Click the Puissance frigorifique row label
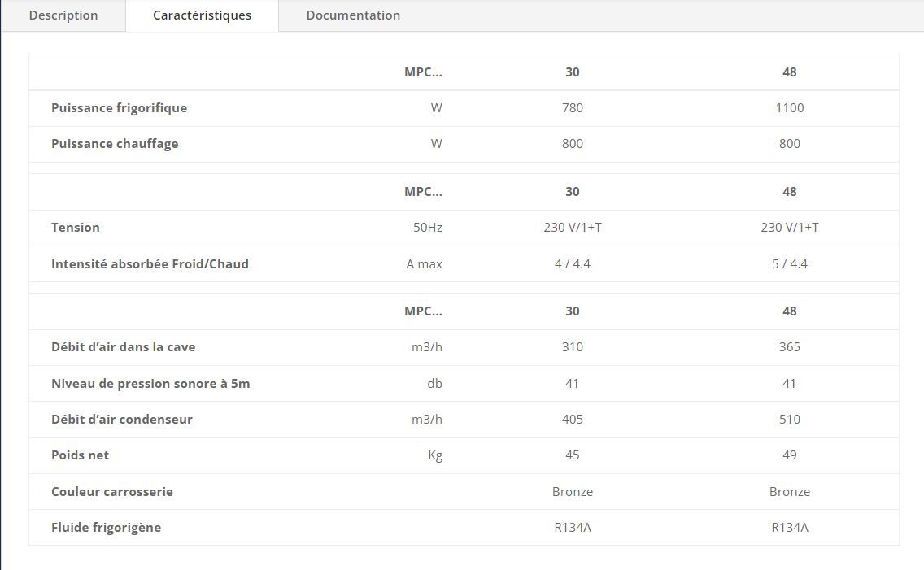Viewport: 924px width, 570px height. pyautogui.click(x=119, y=108)
